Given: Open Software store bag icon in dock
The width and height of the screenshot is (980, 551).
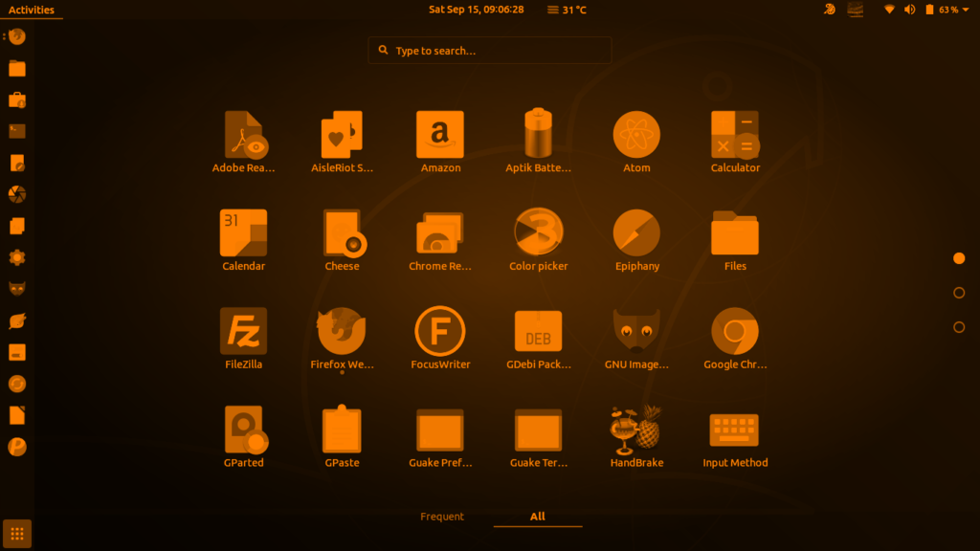Looking at the screenshot, I should click(x=17, y=99).
